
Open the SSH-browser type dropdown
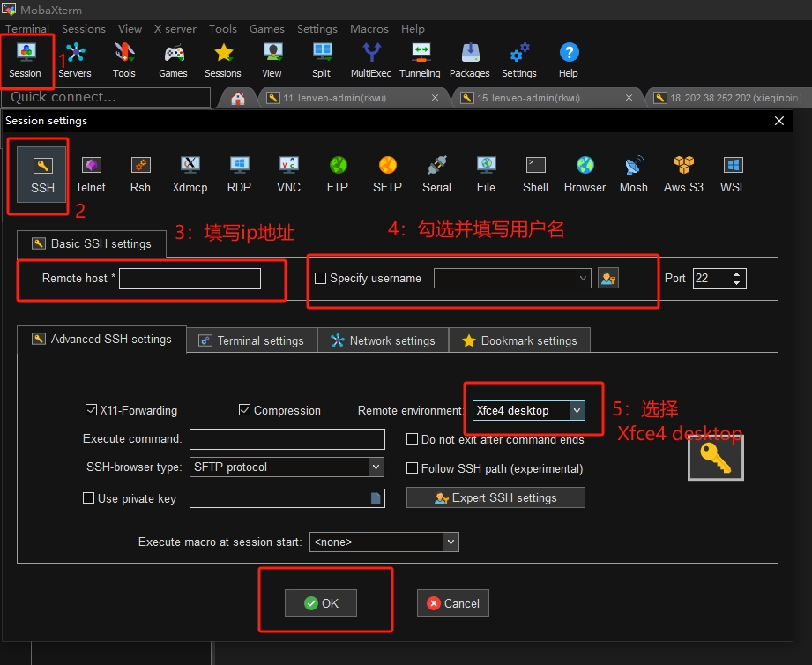[376, 467]
